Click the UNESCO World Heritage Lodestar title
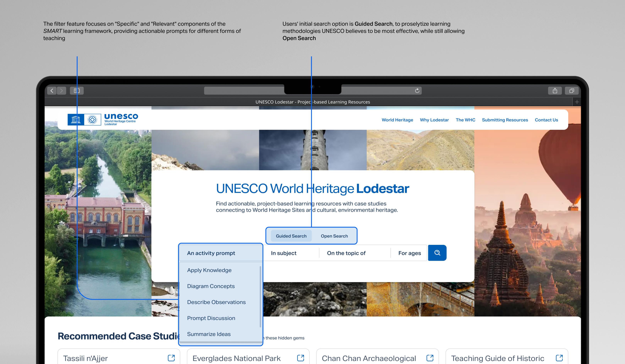The width and height of the screenshot is (625, 364). coord(312,188)
